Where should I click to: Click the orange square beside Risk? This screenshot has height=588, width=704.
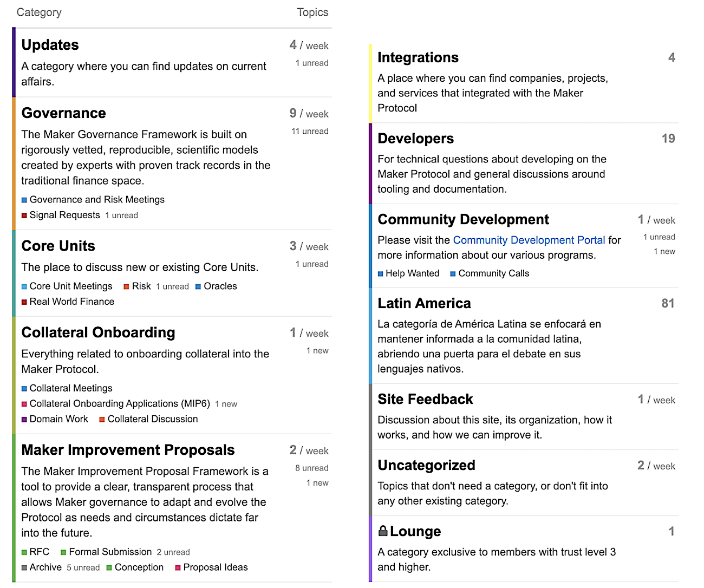126,286
